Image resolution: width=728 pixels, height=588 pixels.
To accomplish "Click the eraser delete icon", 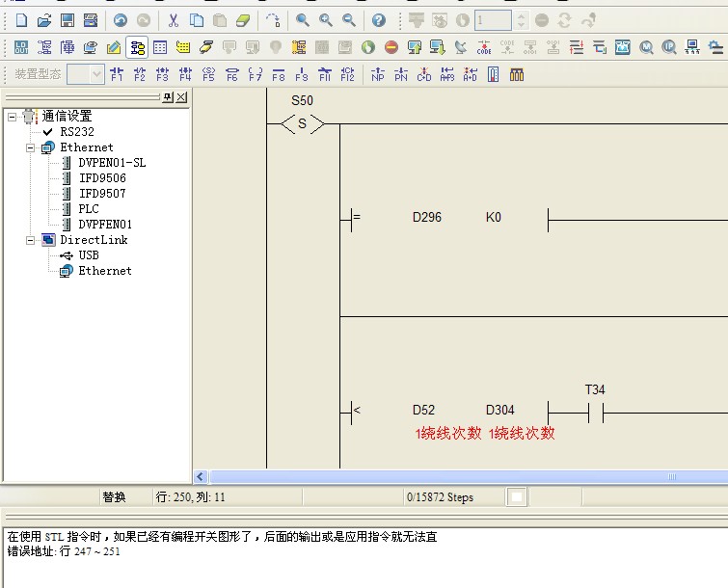I will click(x=243, y=20).
